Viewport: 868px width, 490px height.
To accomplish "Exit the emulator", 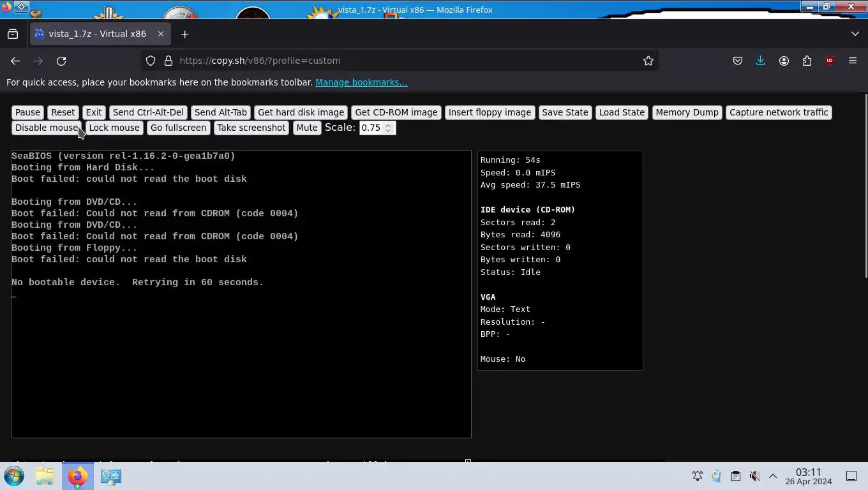I will [94, 112].
